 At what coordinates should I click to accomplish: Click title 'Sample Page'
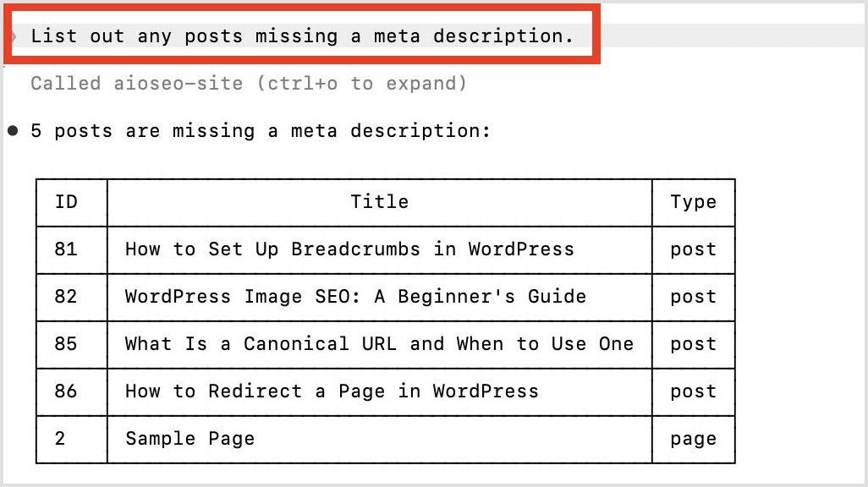coord(190,440)
